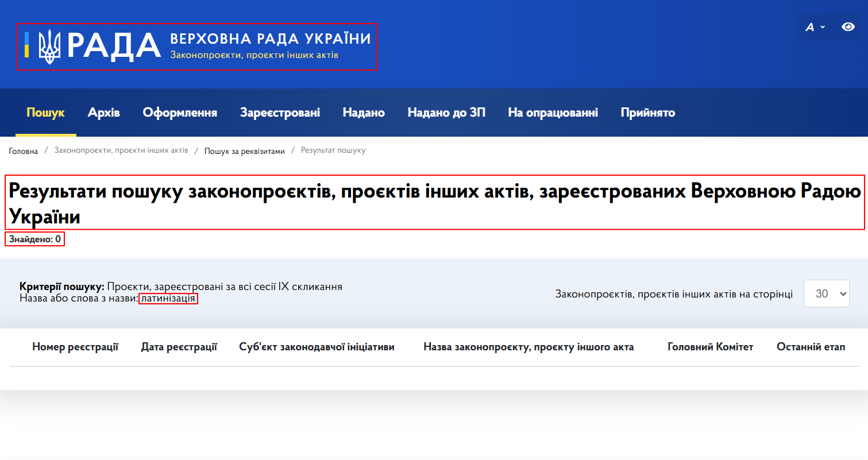
Task: Click the search term латинізація
Action: pos(168,299)
